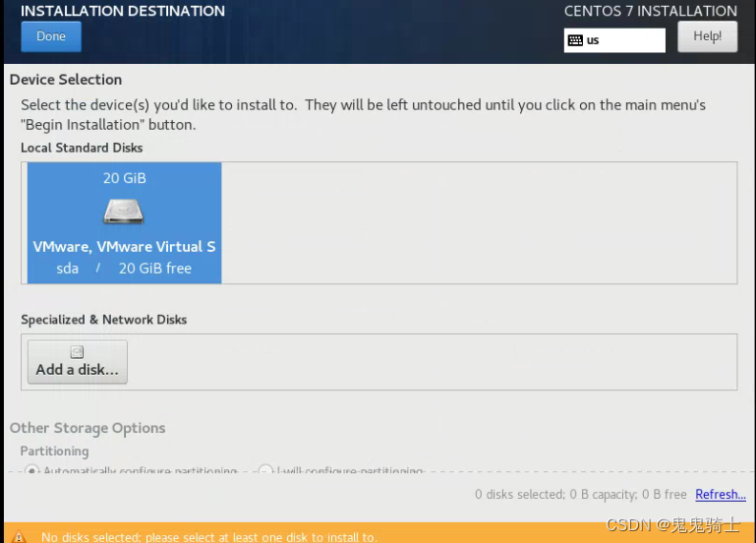Click the Device Selection heading

tap(66, 80)
